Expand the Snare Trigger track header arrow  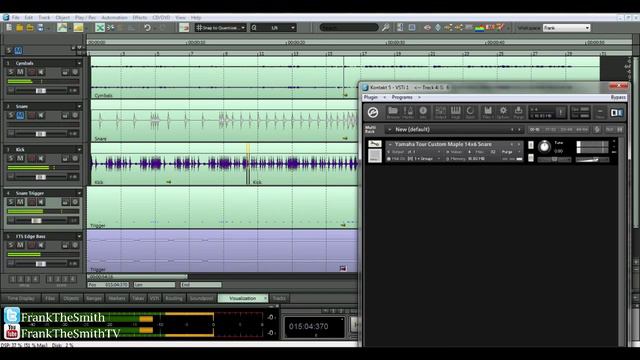tap(79, 193)
